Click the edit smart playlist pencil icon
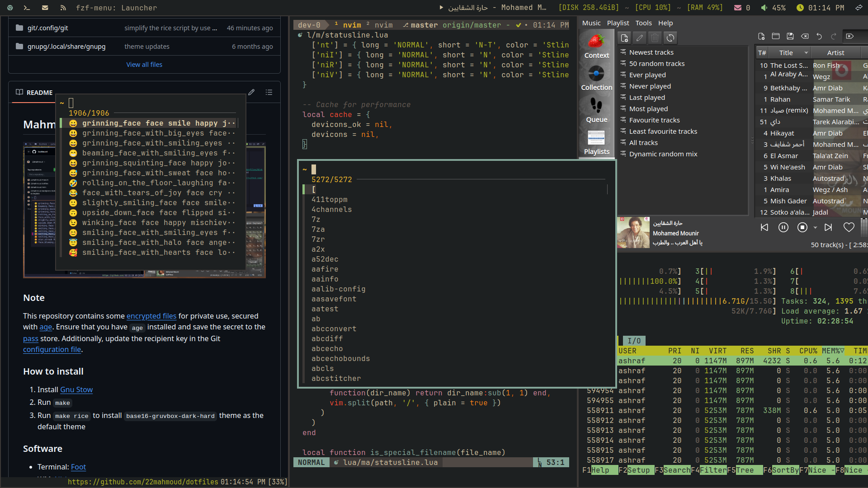This screenshot has height=488, width=868. click(x=640, y=38)
